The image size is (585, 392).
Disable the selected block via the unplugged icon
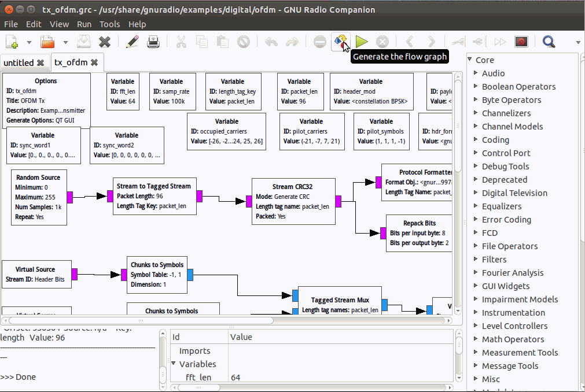[479, 42]
